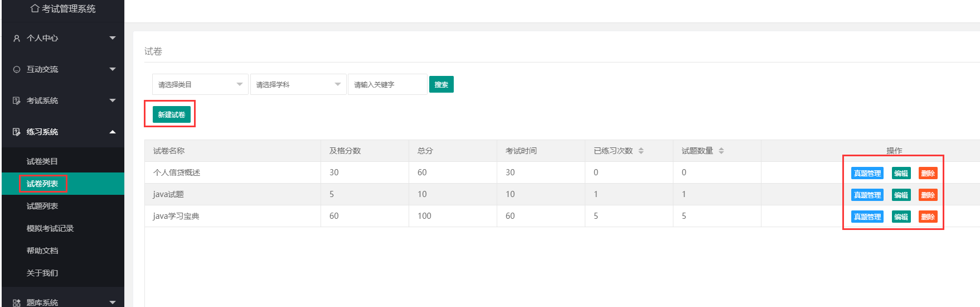Expand the 互动交流 menu arrow
This screenshot has height=307, width=980.
(x=113, y=69)
